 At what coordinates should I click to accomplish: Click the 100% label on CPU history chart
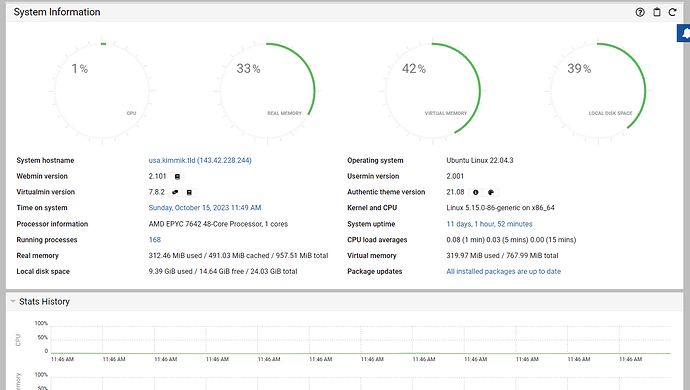(x=41, y=324)
